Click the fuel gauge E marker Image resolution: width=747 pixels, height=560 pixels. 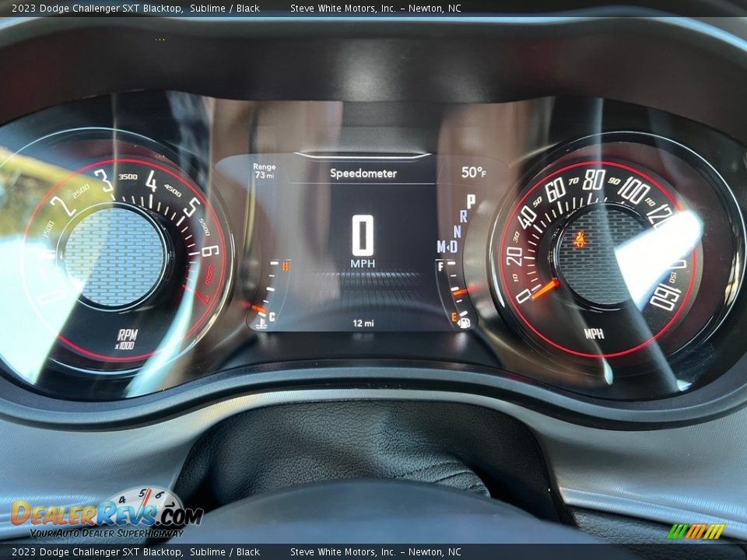[x=454, y=317]
